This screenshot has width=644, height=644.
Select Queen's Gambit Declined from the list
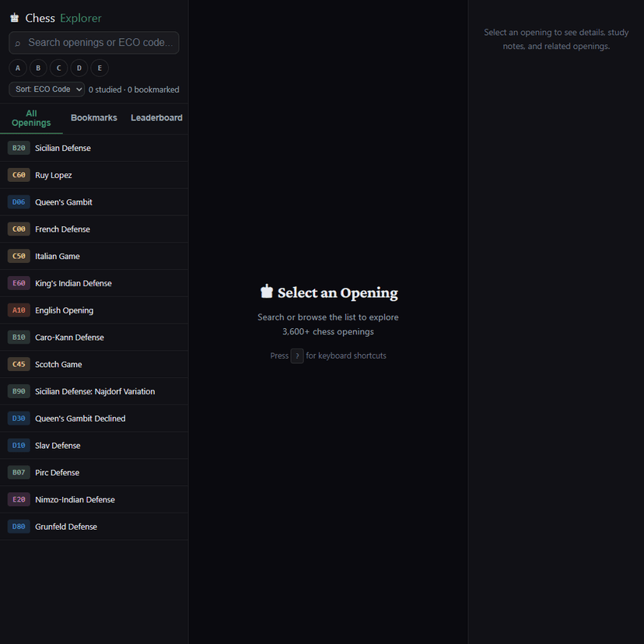click(x=80, y=418)
